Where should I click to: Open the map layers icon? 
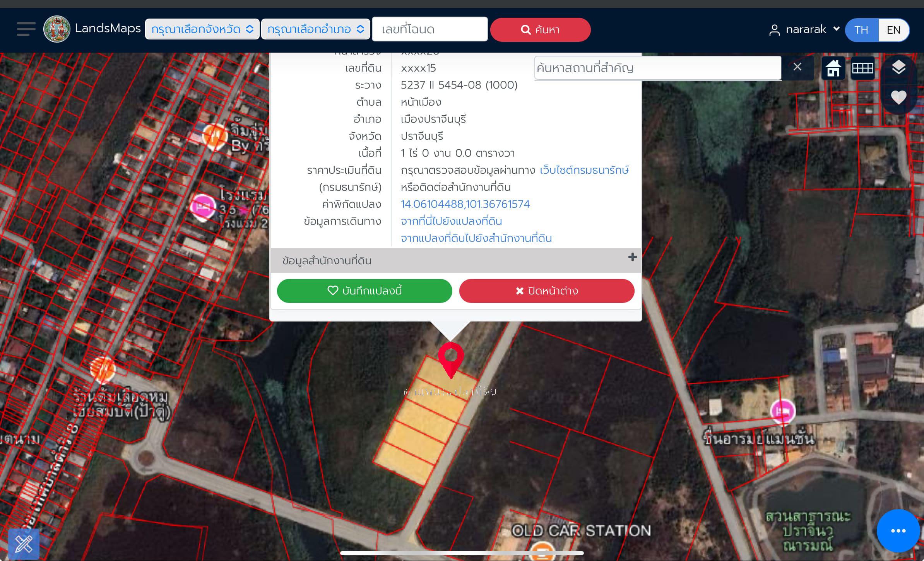tap(898, 68)
